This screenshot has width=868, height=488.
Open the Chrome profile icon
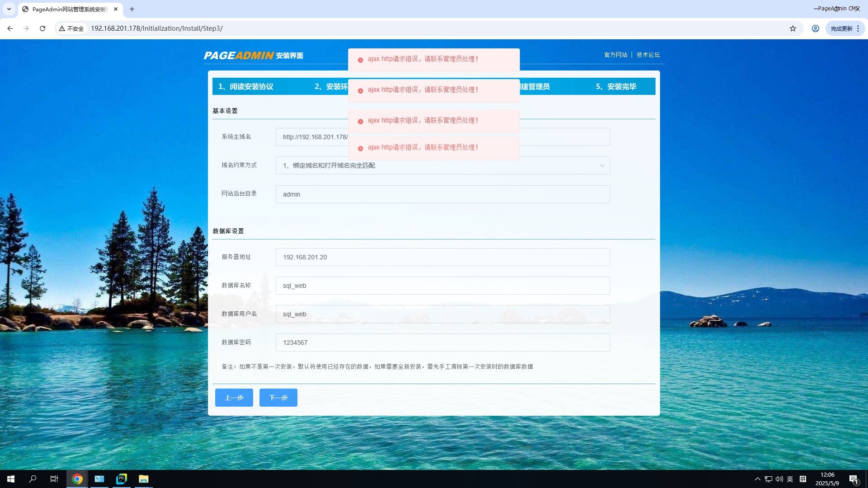(816, 28)
